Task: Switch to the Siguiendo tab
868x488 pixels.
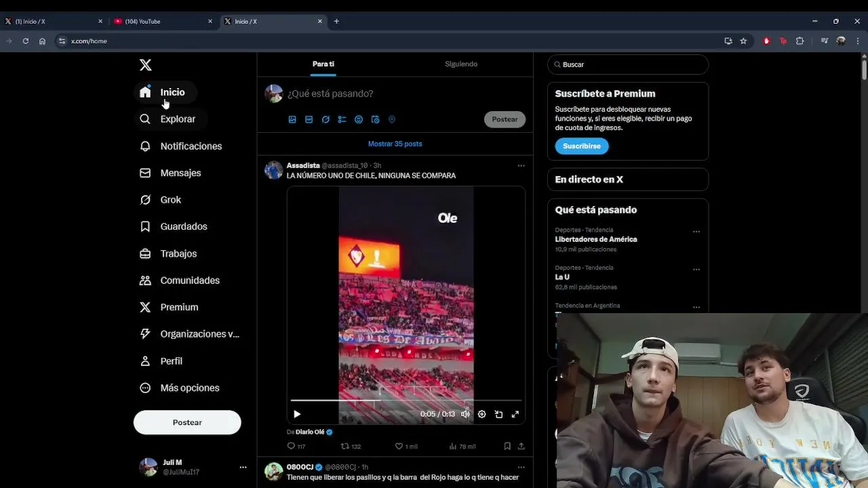Action: click(x=461, y=64)
